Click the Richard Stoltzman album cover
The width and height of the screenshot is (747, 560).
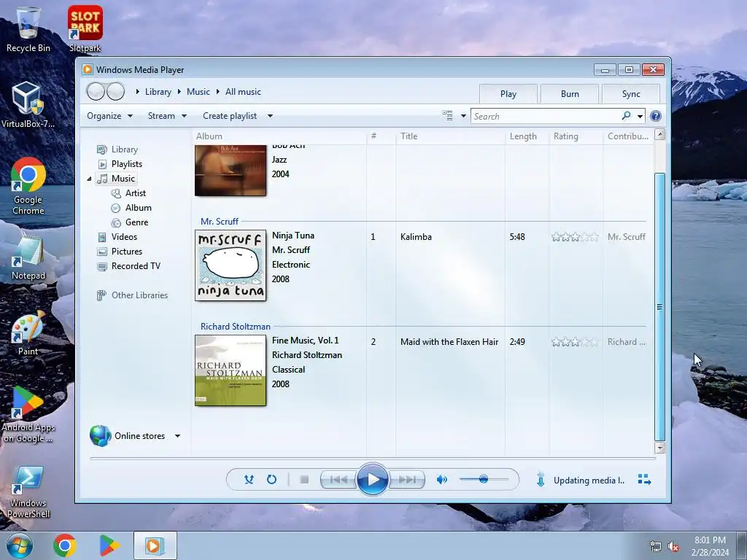[x=231, y=370]
